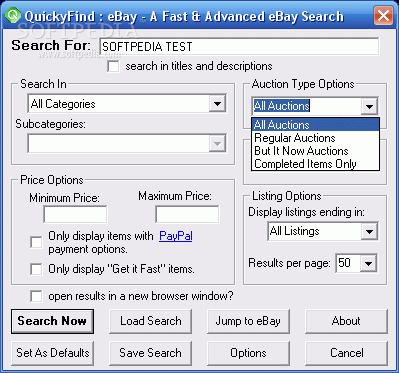
Task: Click the Search Now button
Action: point(52,321)
